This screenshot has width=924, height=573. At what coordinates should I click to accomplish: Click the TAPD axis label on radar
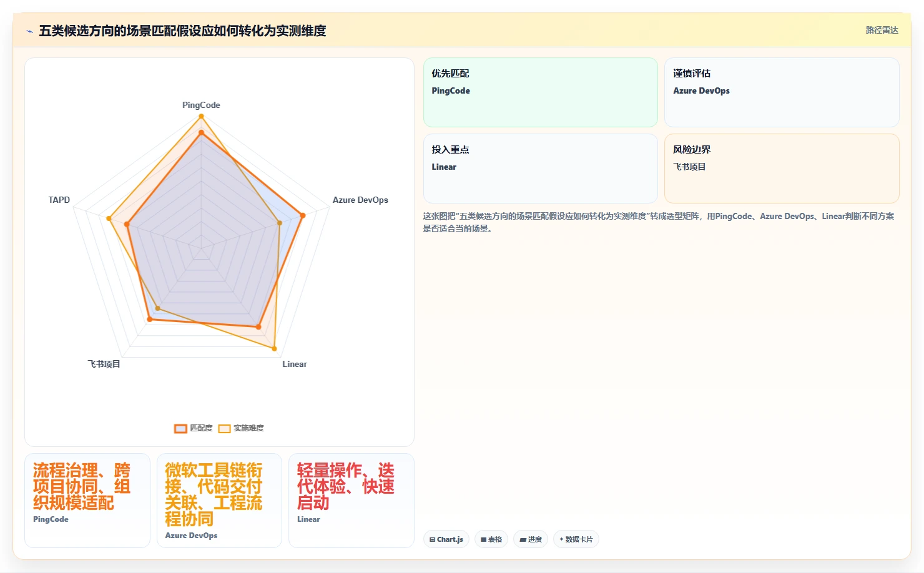point(59,200)
